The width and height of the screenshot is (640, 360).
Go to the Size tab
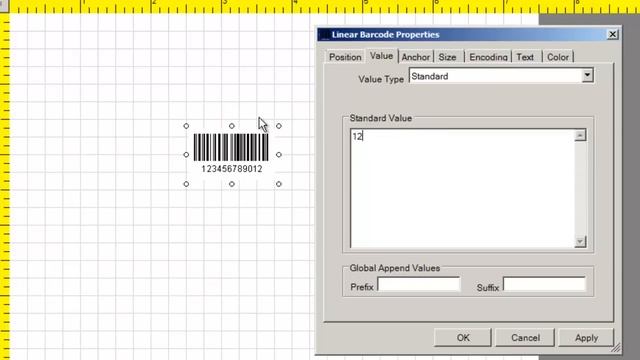(447, 57)
